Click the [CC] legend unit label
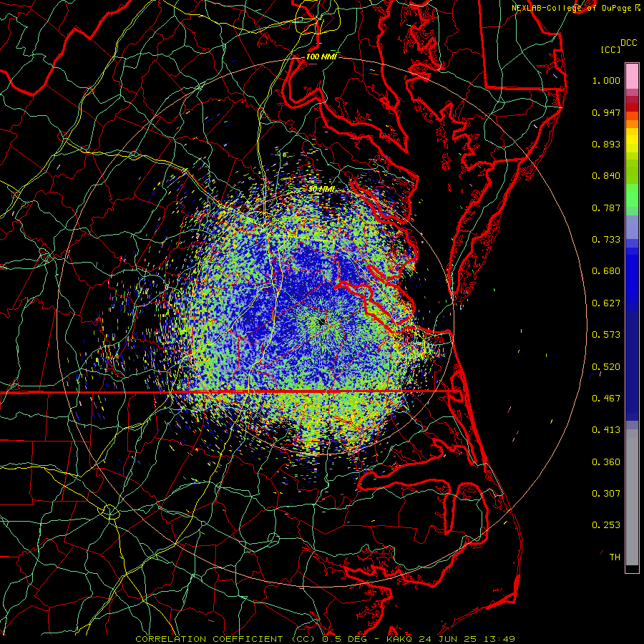 (610, 49)
